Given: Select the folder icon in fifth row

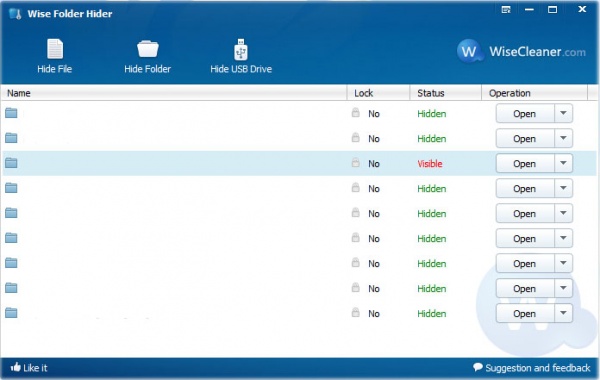Looking at the screenshot, I should point(11,213).
